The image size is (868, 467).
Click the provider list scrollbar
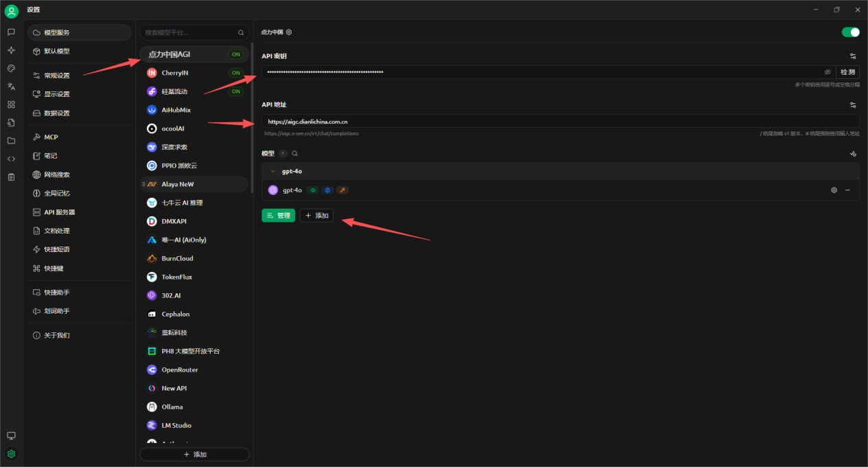pyautogui.click(x=252, y=118)
